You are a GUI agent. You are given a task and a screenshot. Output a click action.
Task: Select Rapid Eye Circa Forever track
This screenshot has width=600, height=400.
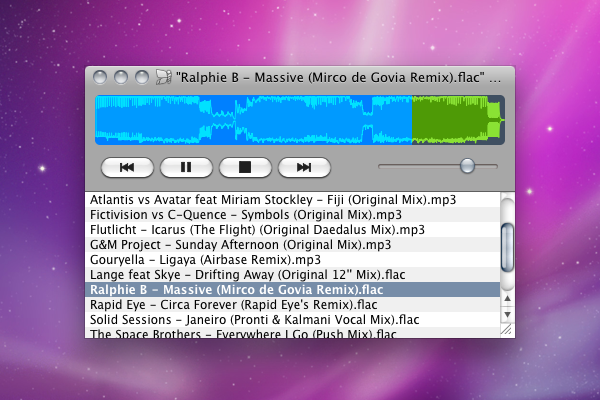pos(293,305)
